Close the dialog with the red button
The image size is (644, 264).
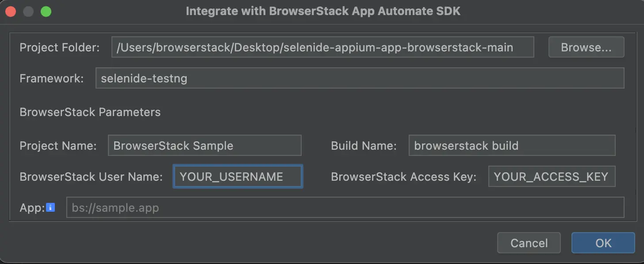coord(11,12)
